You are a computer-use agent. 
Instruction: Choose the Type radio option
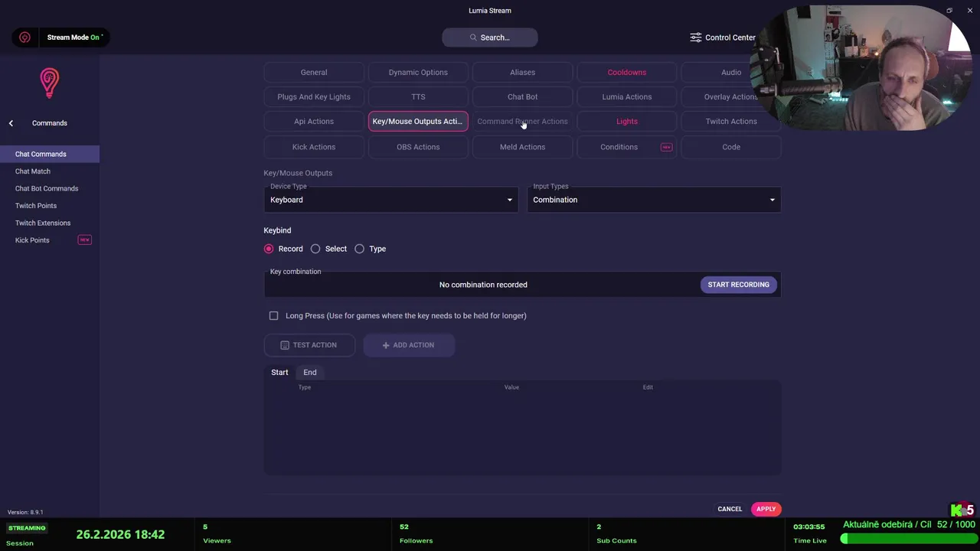coord(359,249)
